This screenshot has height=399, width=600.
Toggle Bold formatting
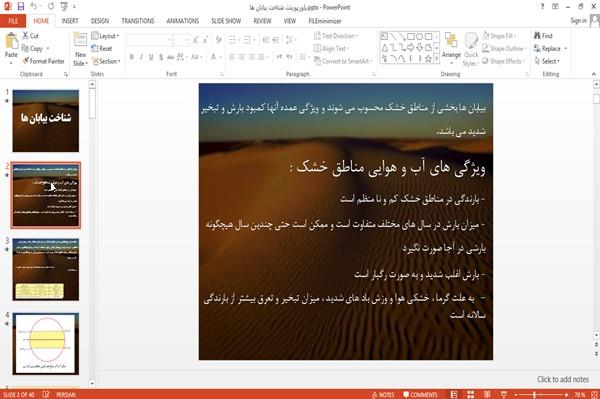click(x=132, y=57)
